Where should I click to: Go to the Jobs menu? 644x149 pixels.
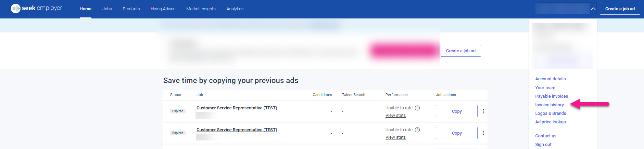(x=107, y=9)
